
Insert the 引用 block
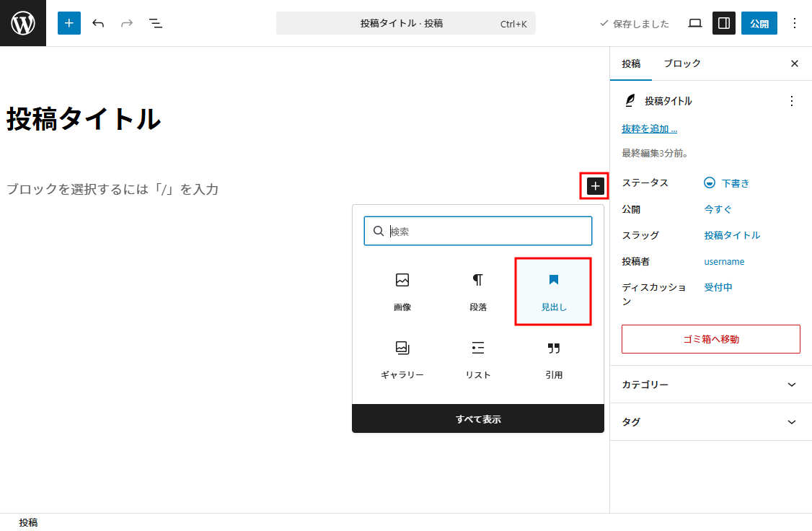click(x=554, y=359)
